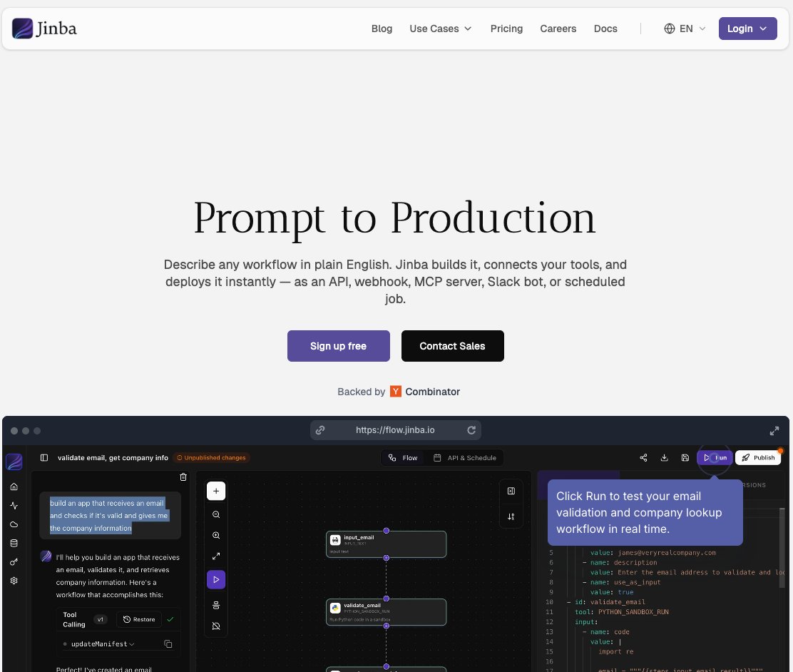Open the EN language selector
Image resolution: width=793 pixels, height=672 pixels.
tap(685, 29)
